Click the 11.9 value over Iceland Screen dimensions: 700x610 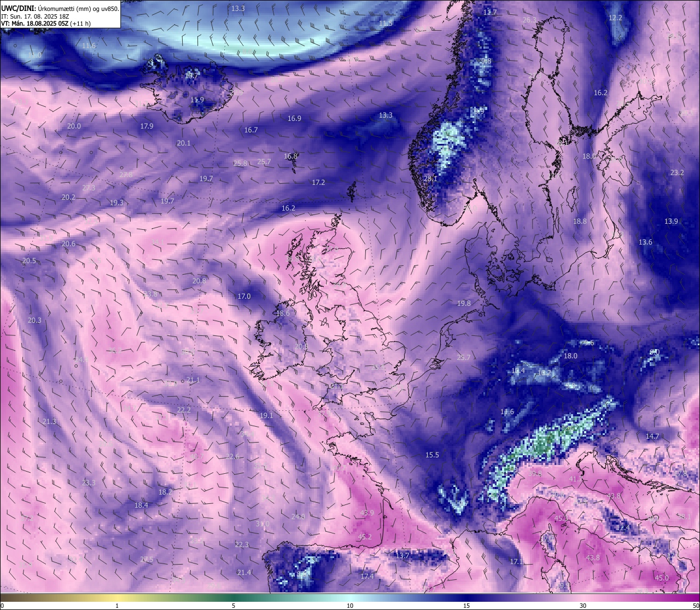197,100
